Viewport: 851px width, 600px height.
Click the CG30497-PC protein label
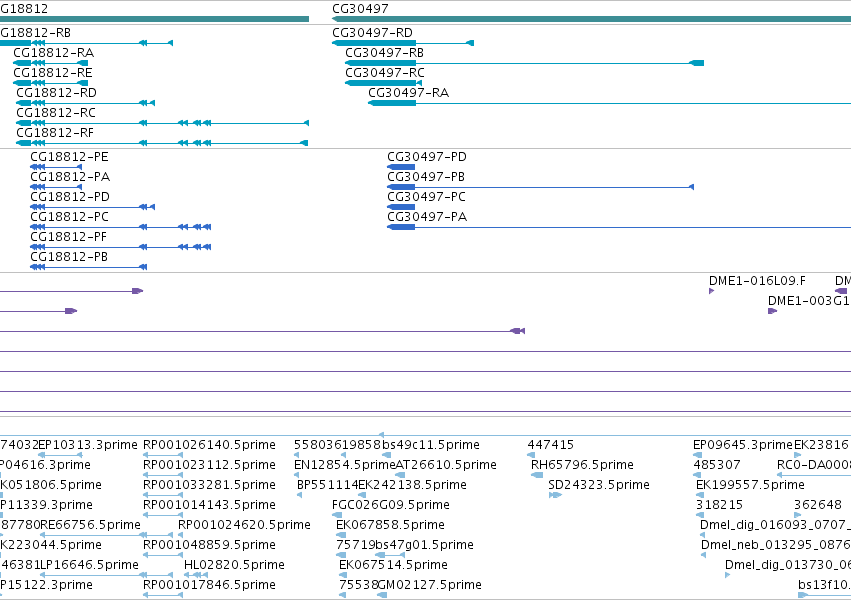[x=426, y=197]
